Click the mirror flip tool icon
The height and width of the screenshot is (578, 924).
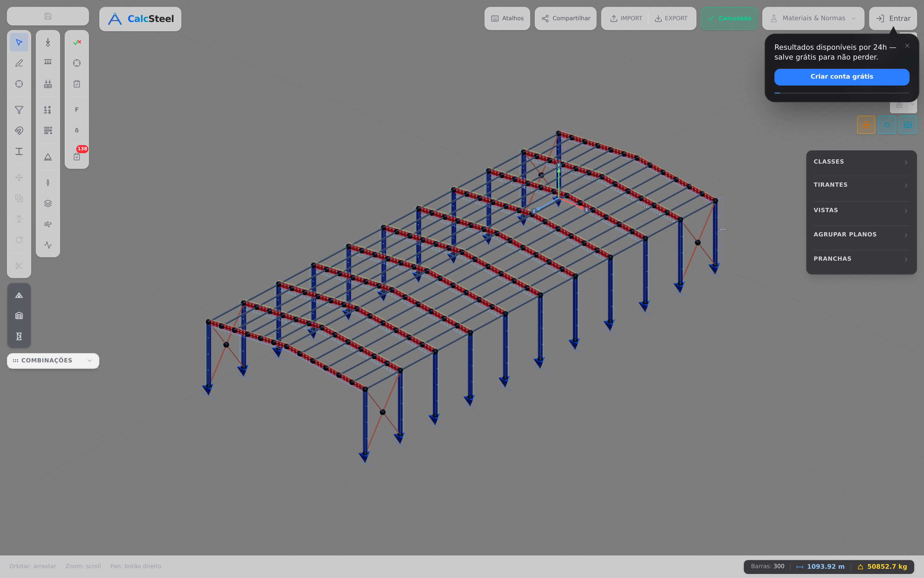19,219
